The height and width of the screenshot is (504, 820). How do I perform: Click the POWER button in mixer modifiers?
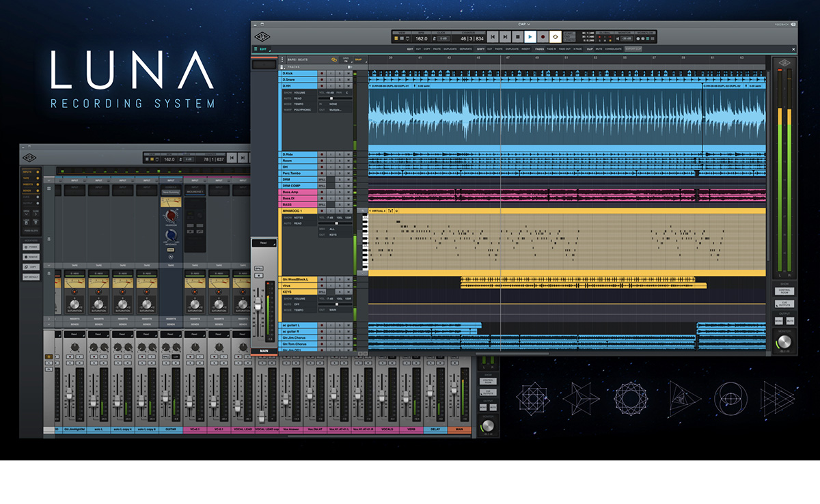(x=31, y=247)
